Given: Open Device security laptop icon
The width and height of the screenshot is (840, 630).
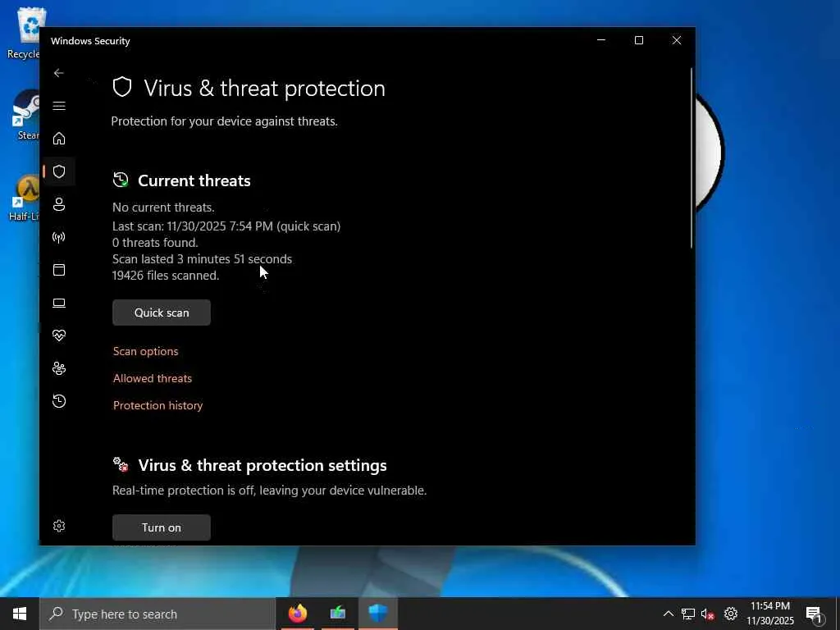Looking at the screenshot, I should click(x=59, y=304).
